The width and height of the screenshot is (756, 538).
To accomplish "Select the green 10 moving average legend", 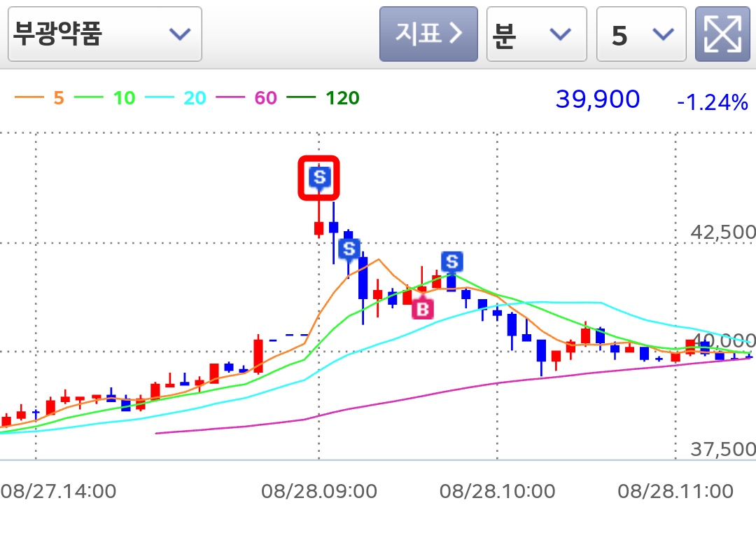I will (x=104, y=98).
